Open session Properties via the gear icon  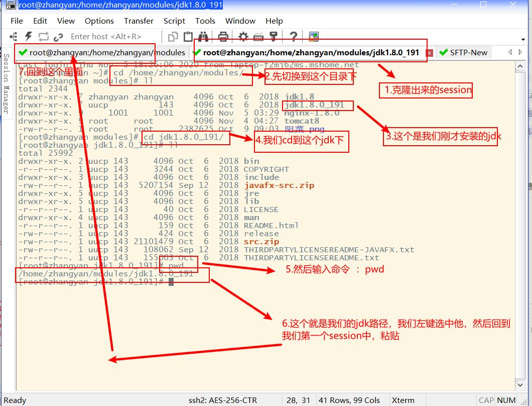pyautogui.click(x=244, y=36)
